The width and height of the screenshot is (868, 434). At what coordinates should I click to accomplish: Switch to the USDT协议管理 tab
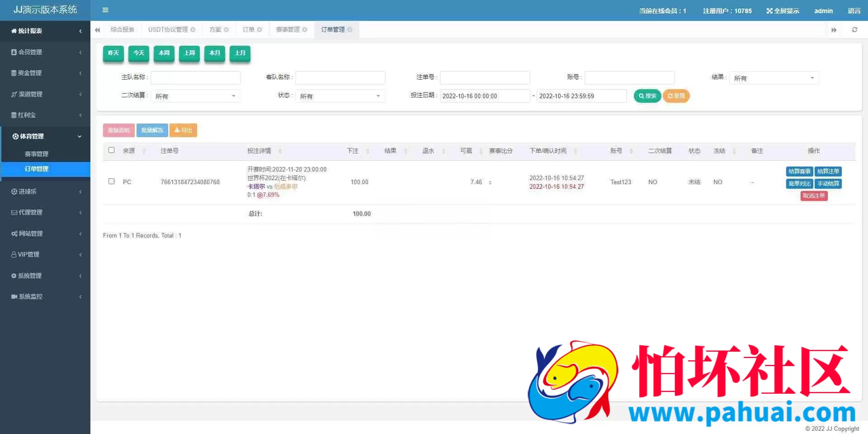coord(168,30)
